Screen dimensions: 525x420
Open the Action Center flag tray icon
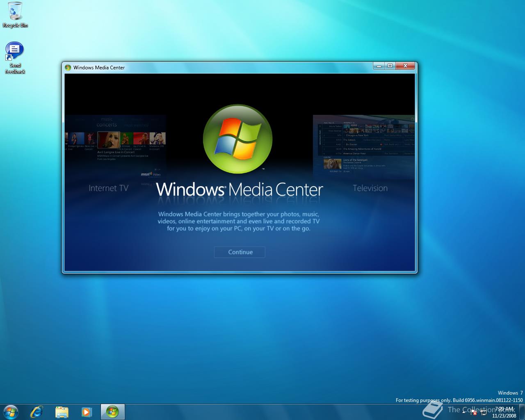pos(473,412)
